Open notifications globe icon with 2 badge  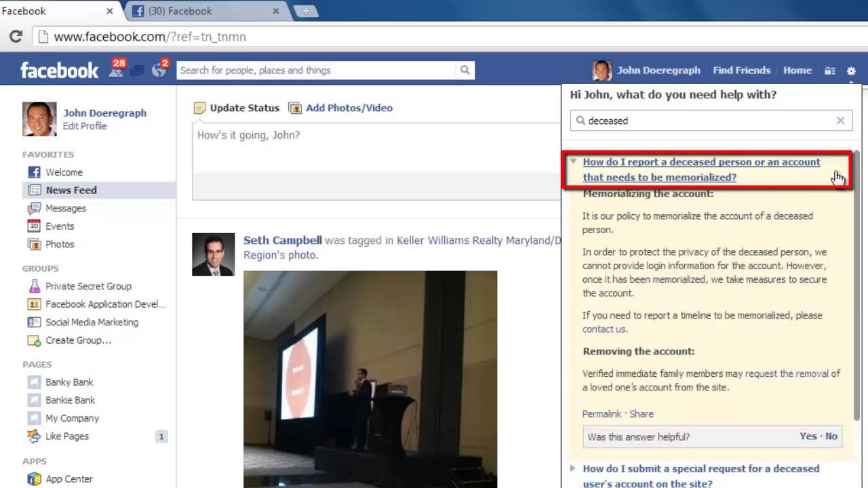[160, 69]
